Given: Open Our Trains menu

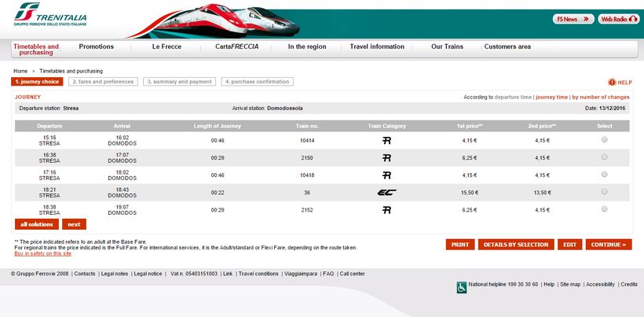Looking at the screenshot, I should (447, 47).
